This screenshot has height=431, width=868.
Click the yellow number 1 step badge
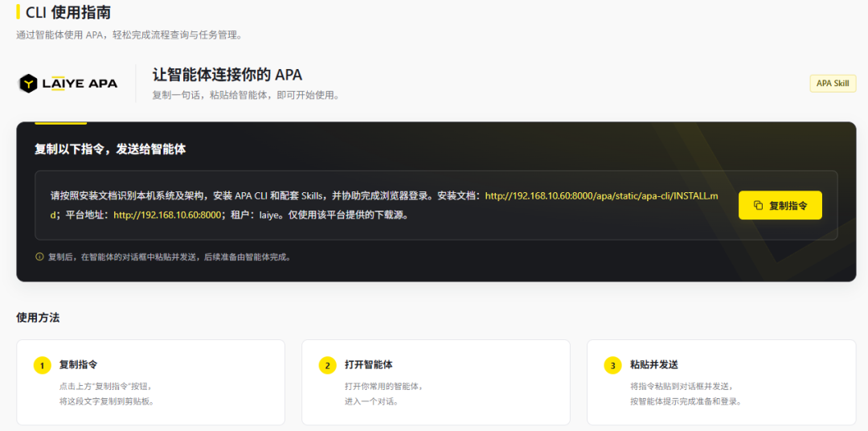(42, 366)
